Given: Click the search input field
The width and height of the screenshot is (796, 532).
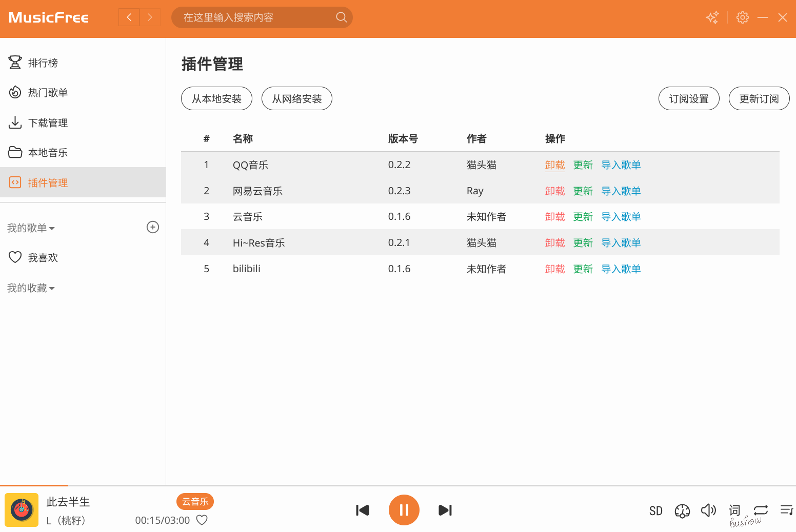Looking at the screenshot, I should point(262,17).
